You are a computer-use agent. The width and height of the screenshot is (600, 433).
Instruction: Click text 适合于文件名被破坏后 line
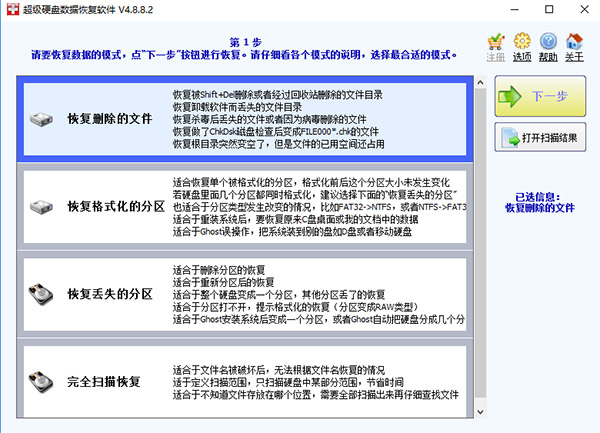[279, 370]
